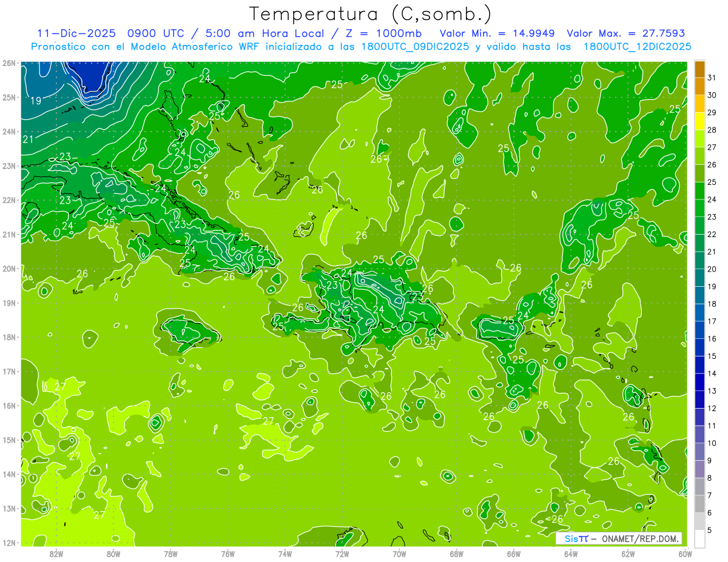Click the '64W' longitude axis label

point(571,554)
